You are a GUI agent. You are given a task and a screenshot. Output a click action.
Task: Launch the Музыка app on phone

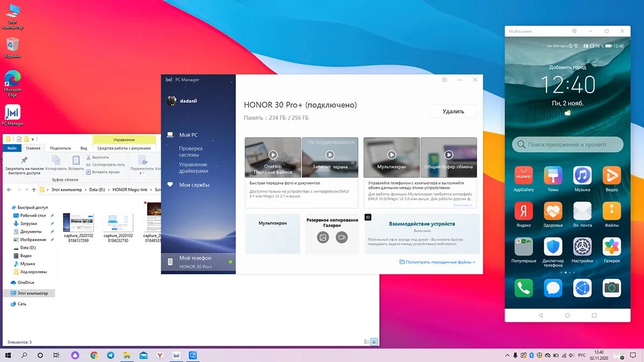pos(583,176)
